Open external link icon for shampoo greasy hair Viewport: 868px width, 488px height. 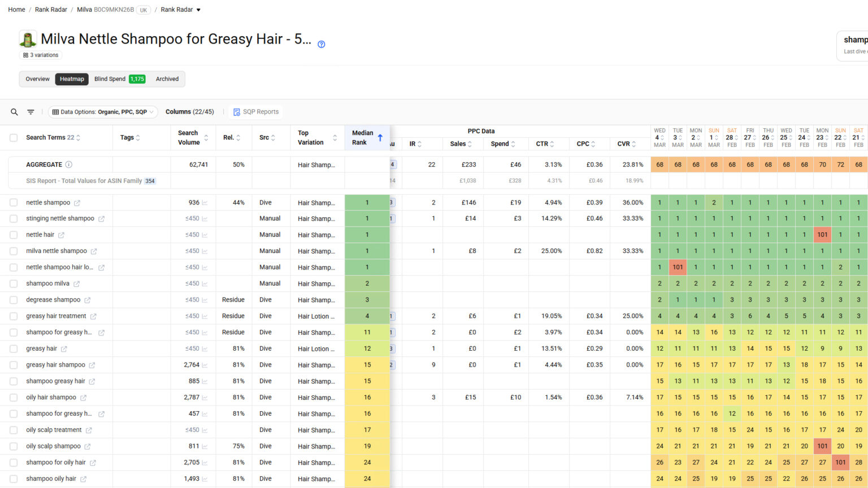click(x=92, y=381)
